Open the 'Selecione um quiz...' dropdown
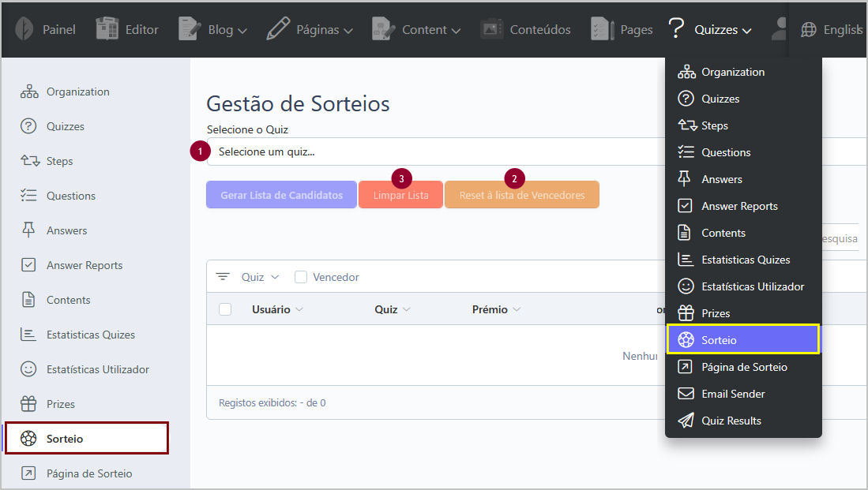 [436, 151]
